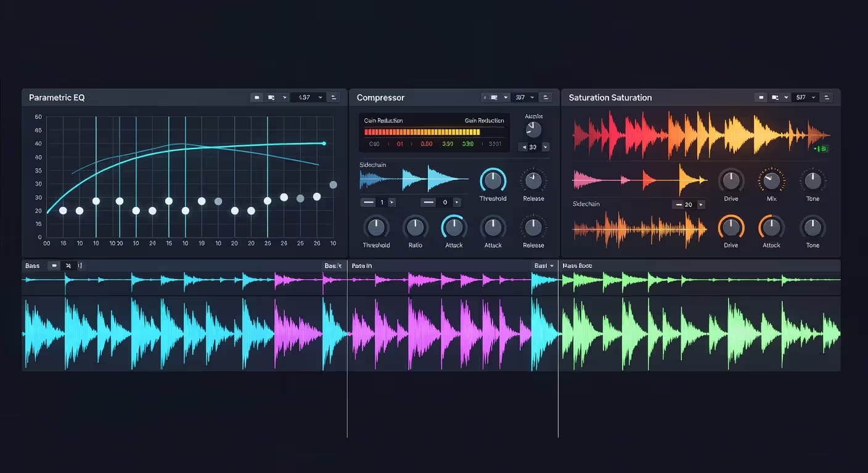Click the collapse icon in Compressor header
The height and width of the screenshot is (473, 868).
(x=546, y=97)
